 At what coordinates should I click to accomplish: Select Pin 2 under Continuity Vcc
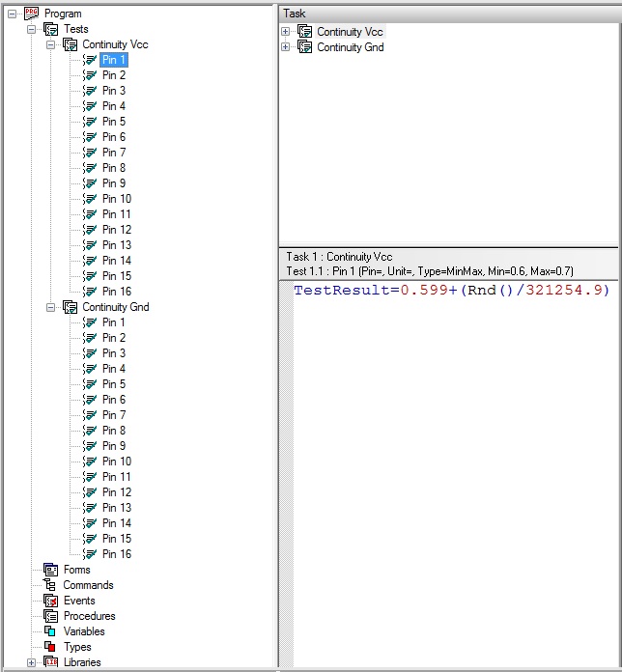(114, 75)
